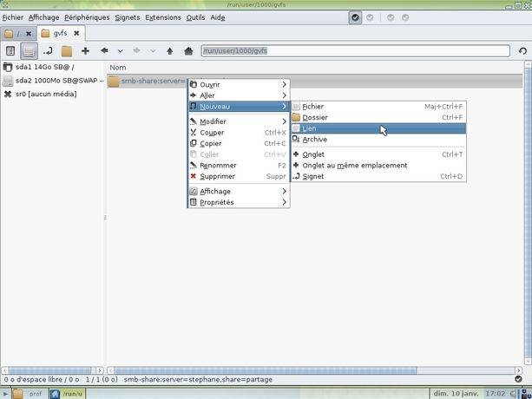
Task: Click the vertical scrollbar of file list
Action: [528, 213]
